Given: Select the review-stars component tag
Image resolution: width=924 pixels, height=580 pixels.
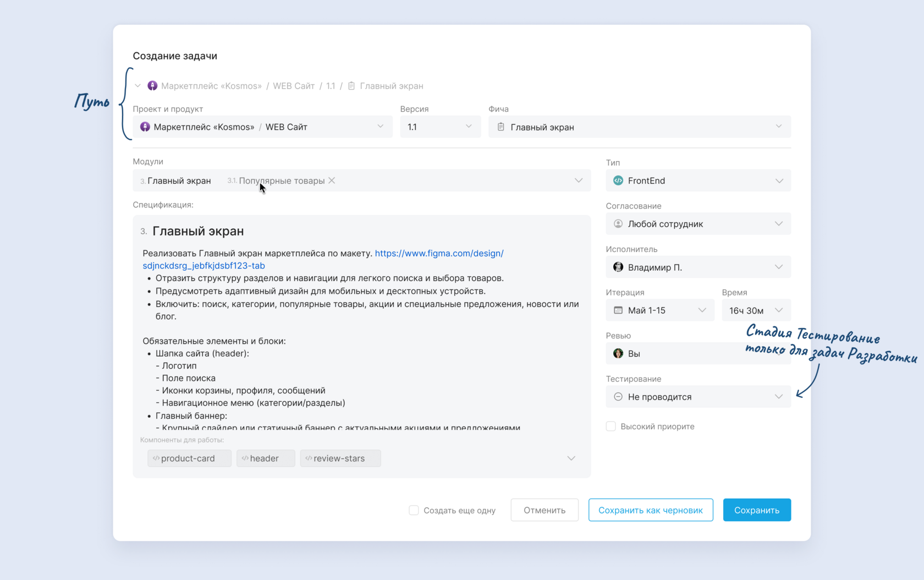Looking at the screenshot, I should click(x=340, y=458).
